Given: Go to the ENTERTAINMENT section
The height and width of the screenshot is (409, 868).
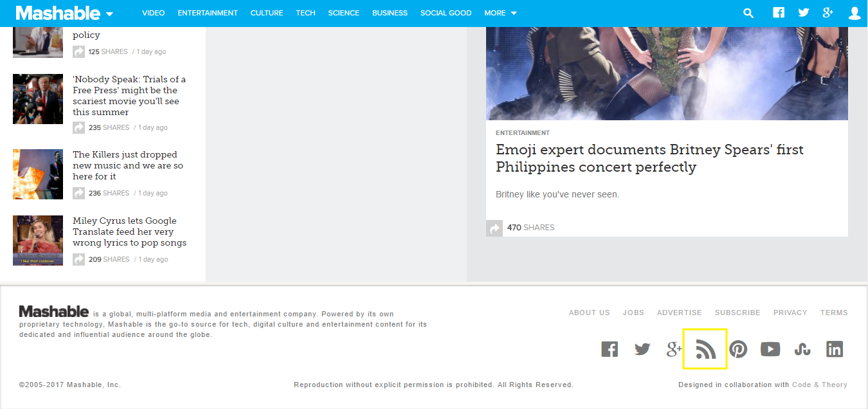Looking at the screenshot, I should [208, 13].
